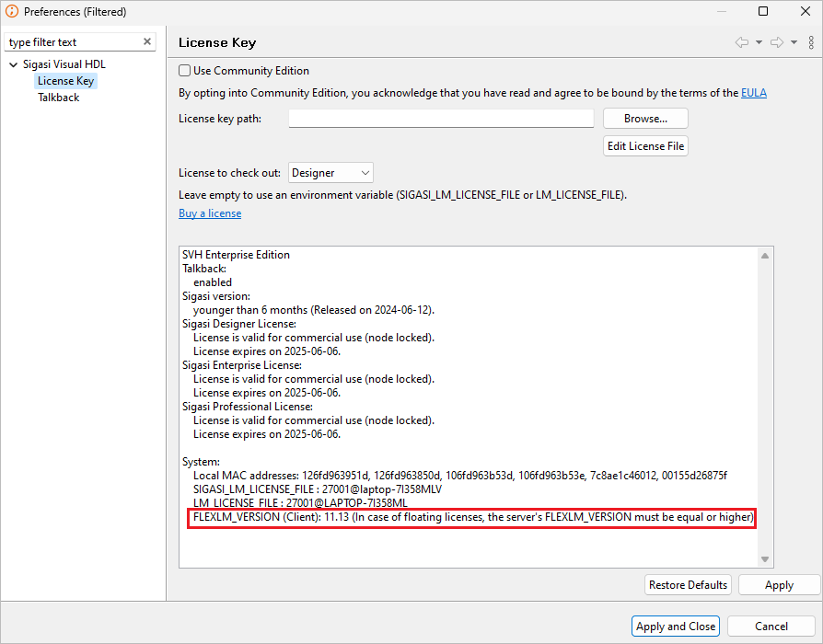Screen dimensions: 823x644
Task: Open the view menu three-dots icon
Action: tap(811, 42)
